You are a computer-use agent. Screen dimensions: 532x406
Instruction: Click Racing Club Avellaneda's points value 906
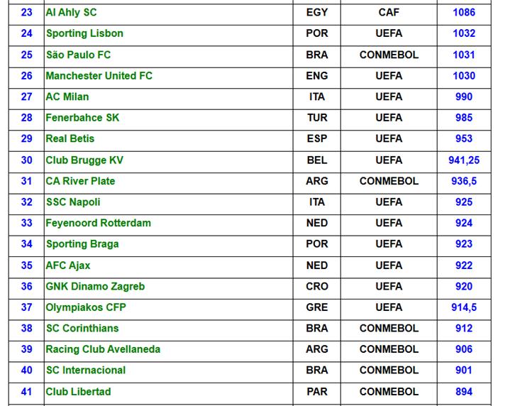click(x=464, y=349)
